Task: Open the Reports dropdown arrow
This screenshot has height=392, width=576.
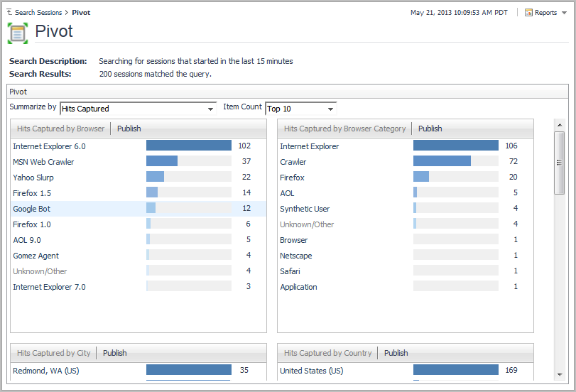Action: [x=564, y=13]
